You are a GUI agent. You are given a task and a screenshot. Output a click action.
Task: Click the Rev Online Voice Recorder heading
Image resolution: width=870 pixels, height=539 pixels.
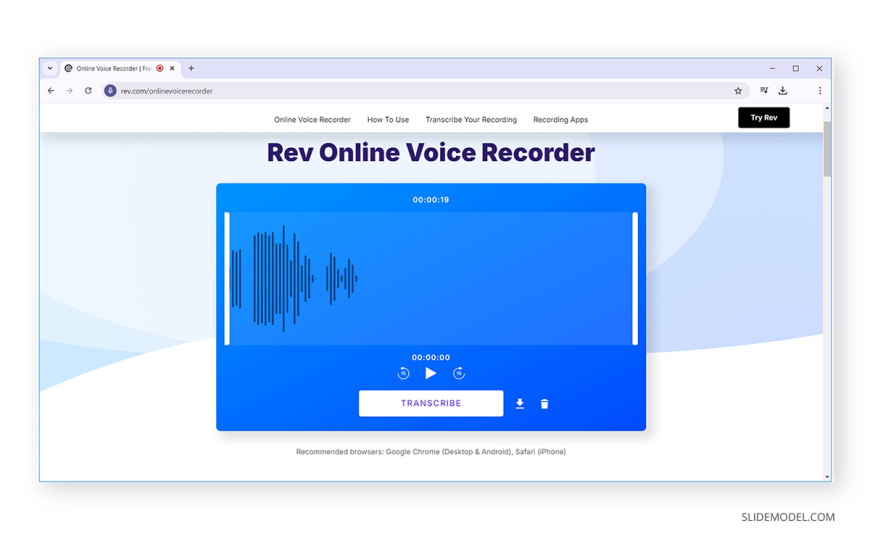point(431,153)
